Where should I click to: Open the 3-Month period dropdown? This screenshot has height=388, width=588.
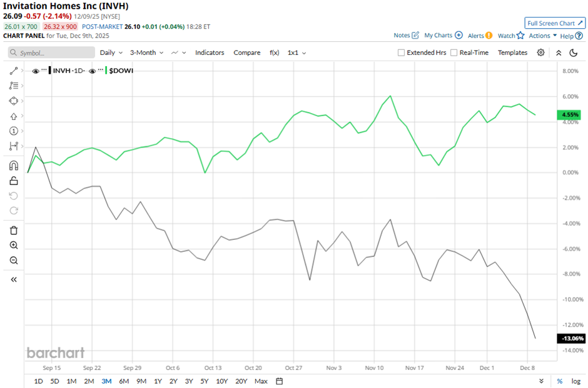pos(146,53)
